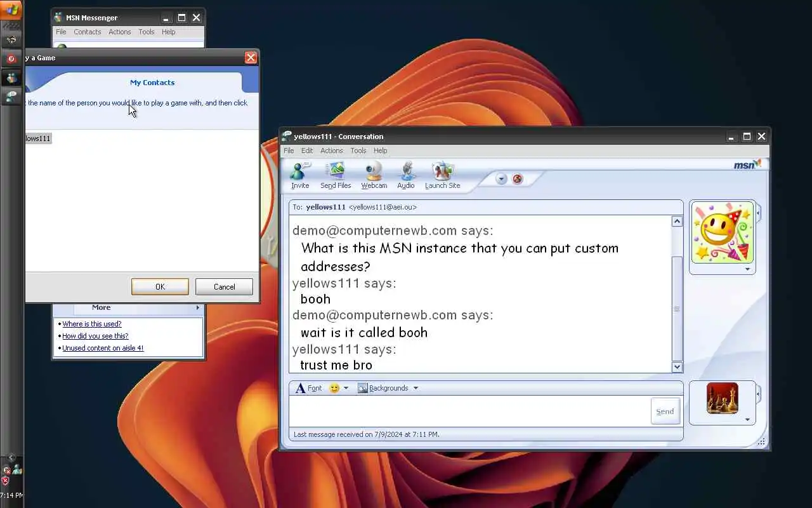The image size is (812, 508).
Task: Open Contacts menu in MSN Messenger window
Action: (x=87, y=32)
